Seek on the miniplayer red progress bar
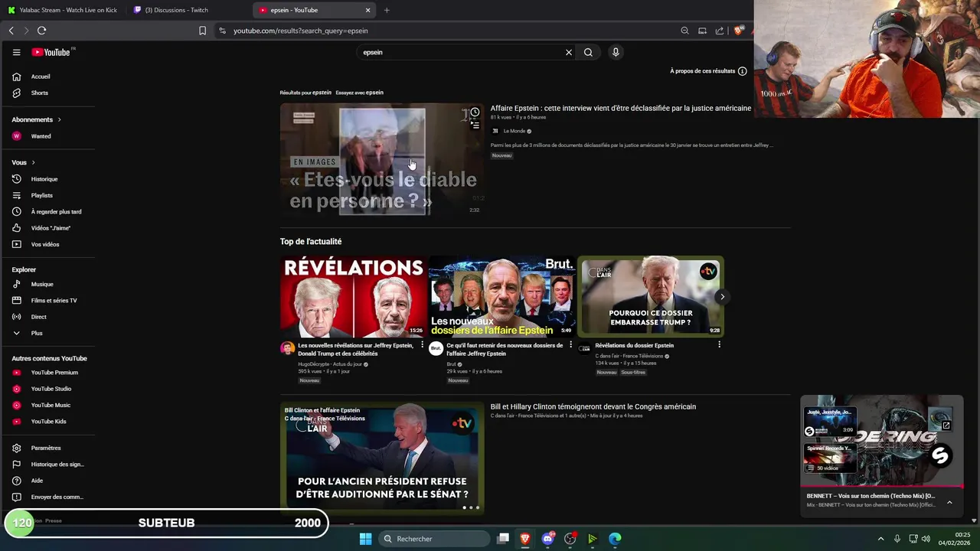980x551 pixels. click(x=882, y=486)
